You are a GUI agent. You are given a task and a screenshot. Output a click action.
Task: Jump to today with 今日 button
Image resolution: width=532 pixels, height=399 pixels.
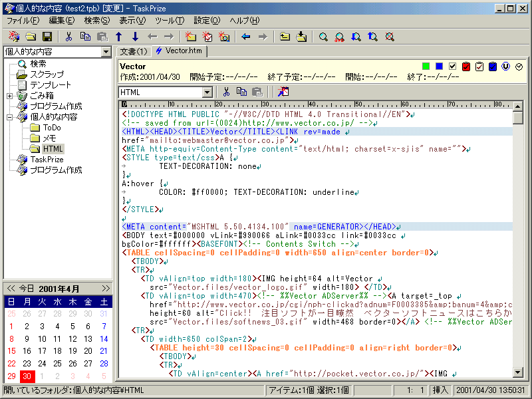click(x=26, y=289)
